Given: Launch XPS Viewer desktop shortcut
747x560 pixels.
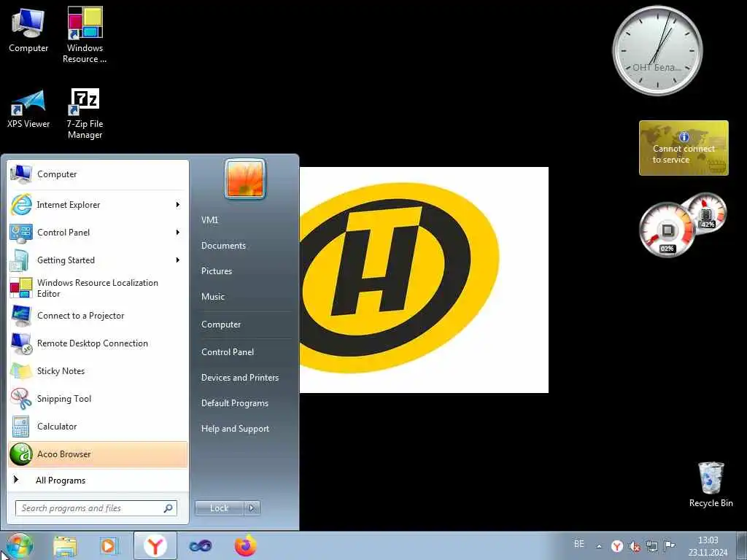Looking at the screenshot, I should pos(28,109).
